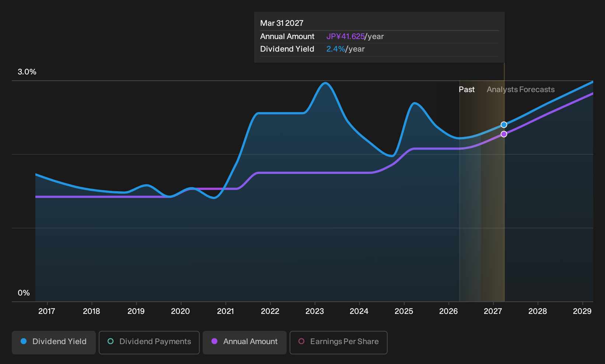The height and width of the screenshot is (364, 605).
Task: Click the 2.4% dividend yield value
Action: [x=336, y=49]
